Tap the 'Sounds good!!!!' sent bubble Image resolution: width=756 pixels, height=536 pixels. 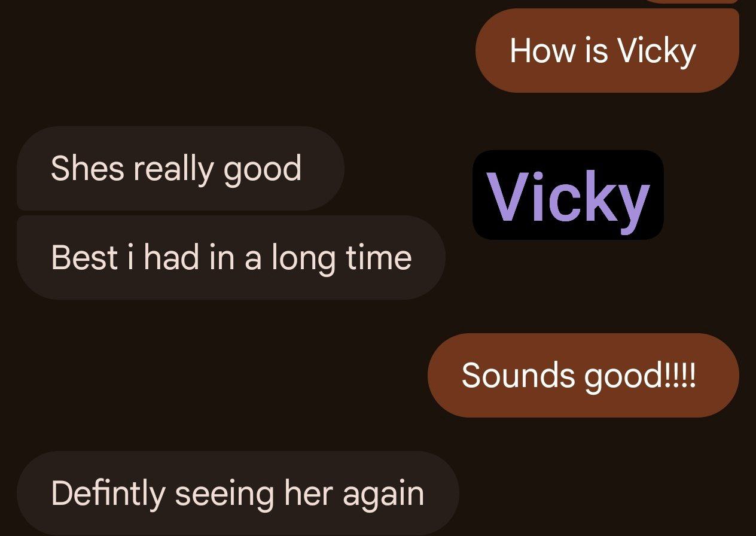[583, 375]
